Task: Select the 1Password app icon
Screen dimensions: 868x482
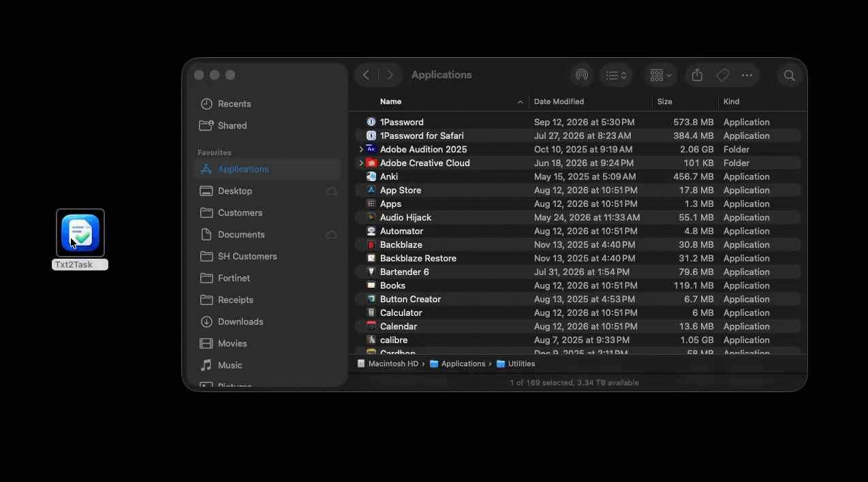Action: [371, 122]
